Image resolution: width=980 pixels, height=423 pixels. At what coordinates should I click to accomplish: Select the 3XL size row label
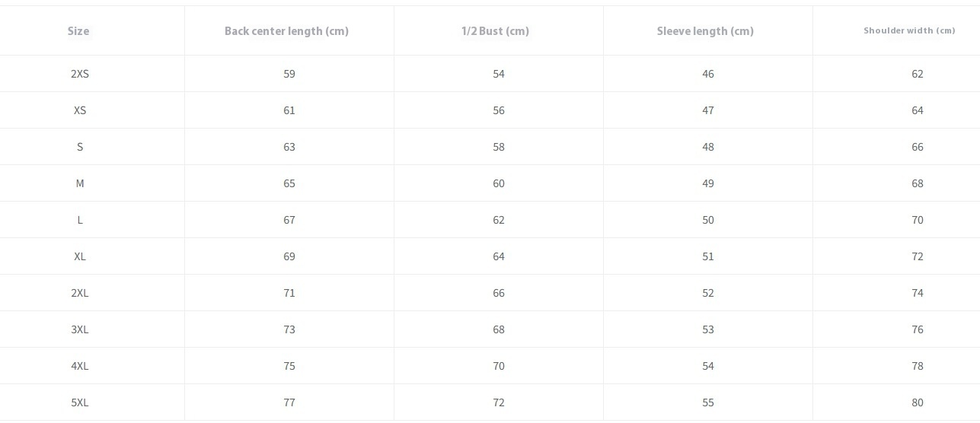click(x=80, y=329)
